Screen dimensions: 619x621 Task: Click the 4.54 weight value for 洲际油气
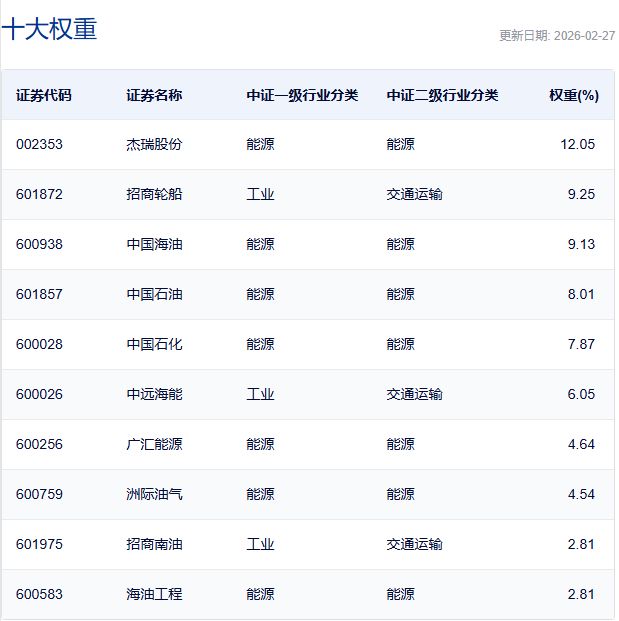[580, 494]
